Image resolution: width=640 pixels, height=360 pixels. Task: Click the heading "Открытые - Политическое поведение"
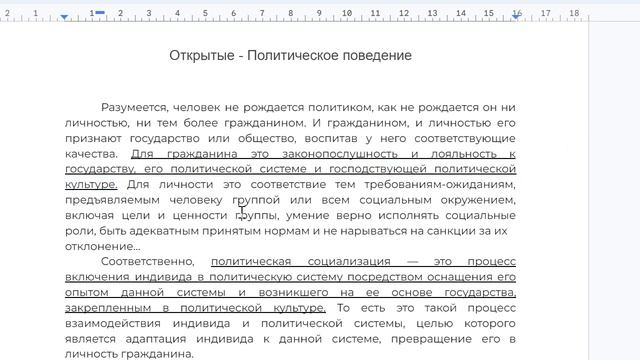click(x=290, y=56)
